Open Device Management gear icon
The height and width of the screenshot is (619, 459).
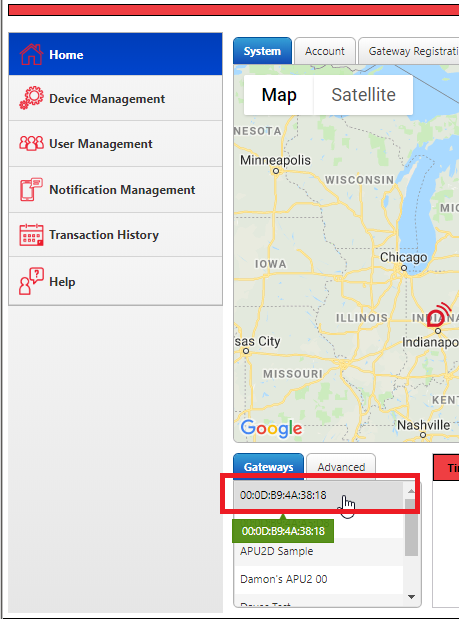[x=31, y=98]
